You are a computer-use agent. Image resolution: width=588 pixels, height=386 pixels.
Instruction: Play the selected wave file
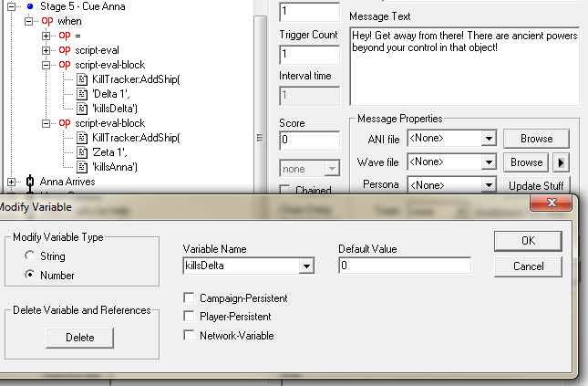click(x=561, y=162)
